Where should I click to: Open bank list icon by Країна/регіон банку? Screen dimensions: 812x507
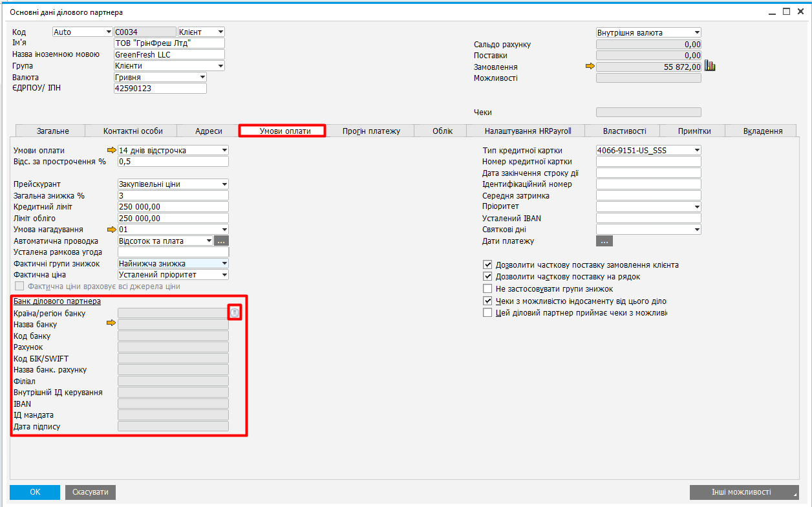coord(235,313)
